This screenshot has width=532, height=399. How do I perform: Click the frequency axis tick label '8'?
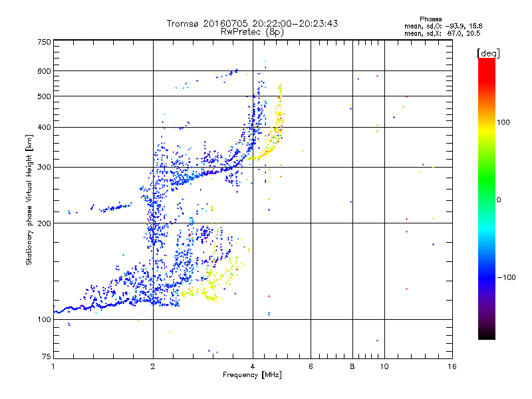352,366
